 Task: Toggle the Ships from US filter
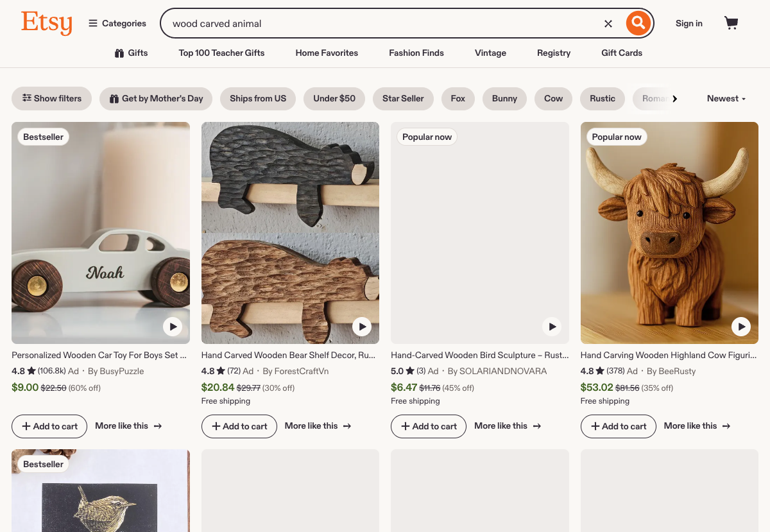258,99
